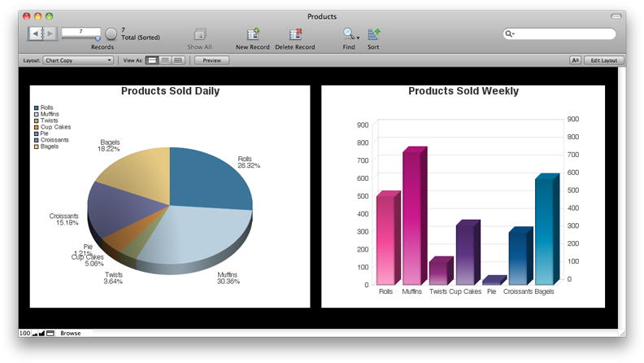Switch to Table view in View As

(x=177, y=60)
